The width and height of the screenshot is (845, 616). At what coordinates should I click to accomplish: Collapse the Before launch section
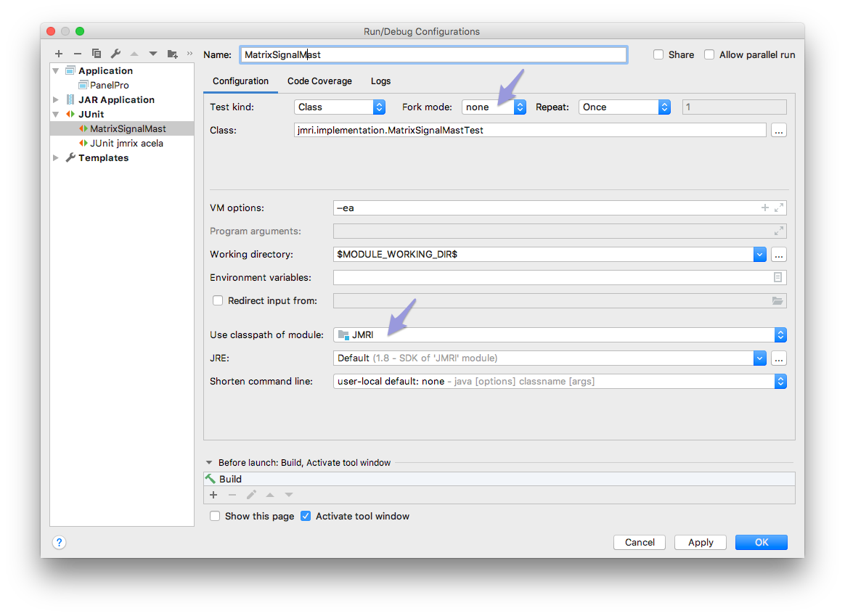[x=210, y=462]
